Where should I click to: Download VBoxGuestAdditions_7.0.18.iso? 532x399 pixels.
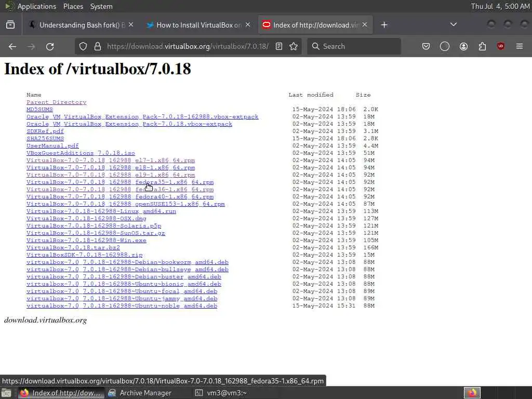[81, 153]
